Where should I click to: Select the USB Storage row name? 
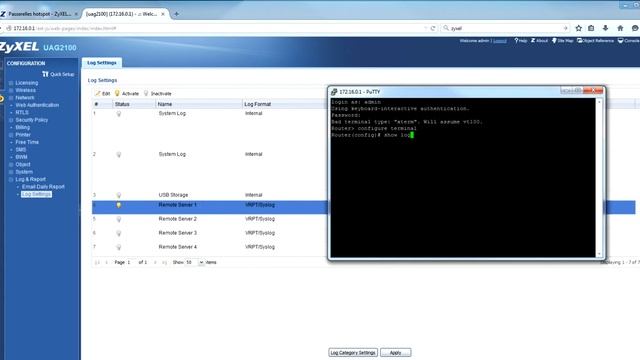173,195
